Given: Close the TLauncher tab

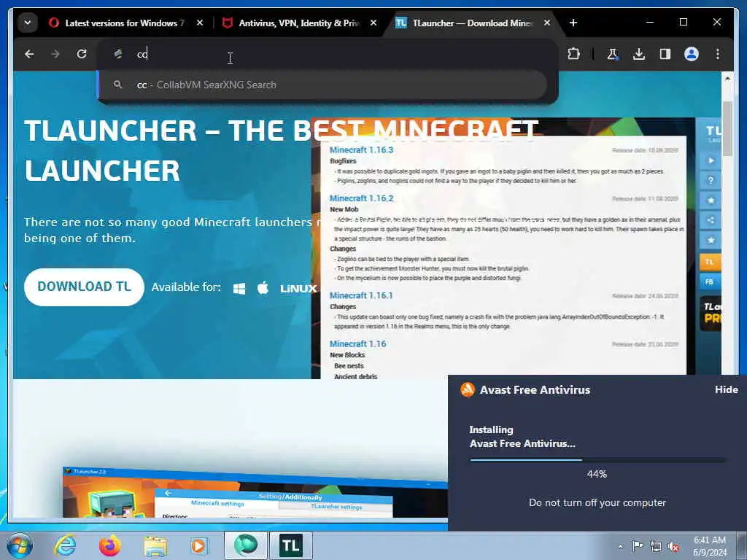Looking at the screenshot, I should click(x=547, y=23).
